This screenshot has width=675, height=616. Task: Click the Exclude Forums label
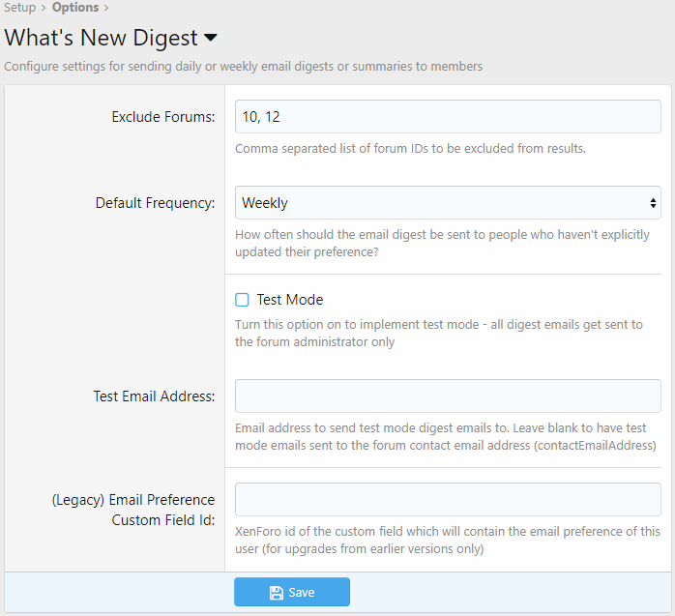click(163, 117)
